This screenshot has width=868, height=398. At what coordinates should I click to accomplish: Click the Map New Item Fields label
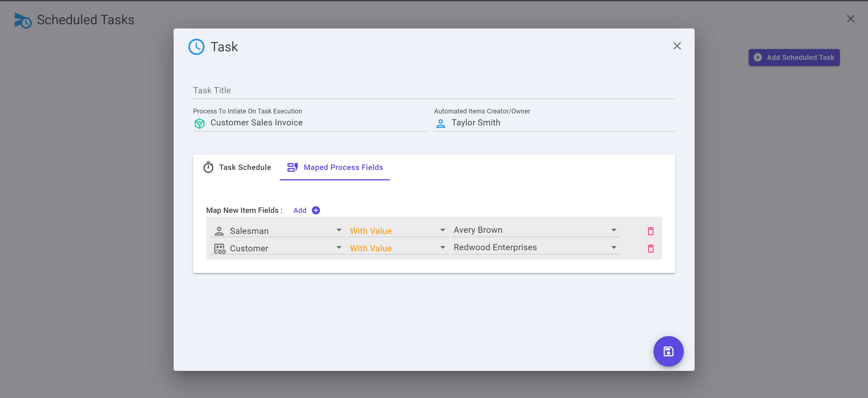[244, 211]
